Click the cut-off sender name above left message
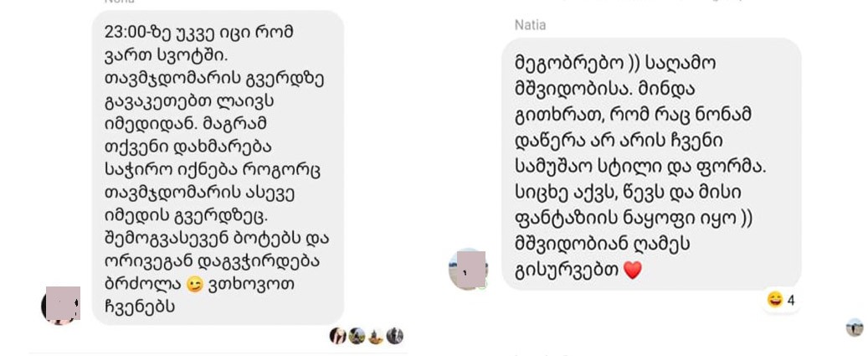868x356 pixels. [x=119, y=2]
